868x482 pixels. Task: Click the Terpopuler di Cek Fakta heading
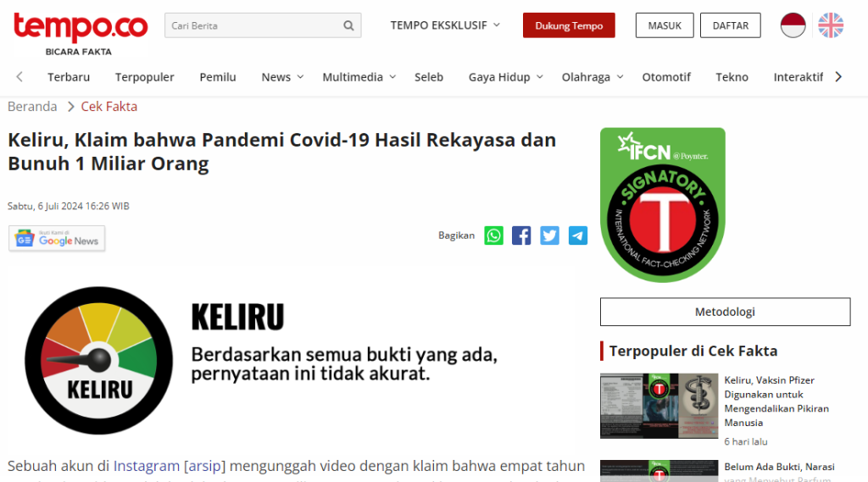click(693, 351)
